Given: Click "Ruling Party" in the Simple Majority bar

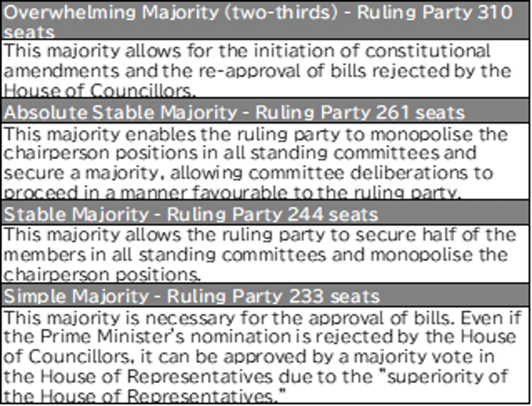Looking at the screenshot, I should click(x=224, y=296).
